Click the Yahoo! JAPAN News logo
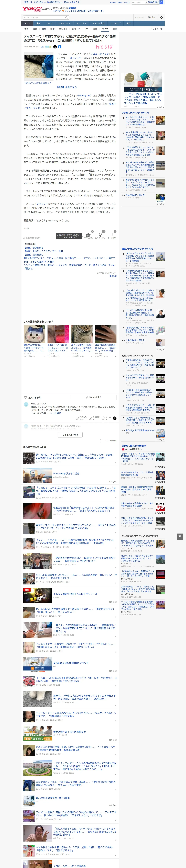 click(x=37, y=9)
